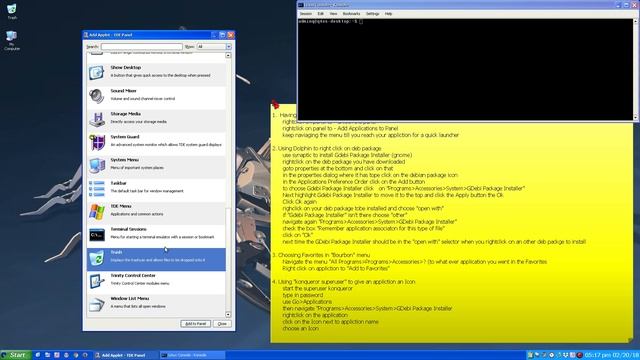This screenshot has height=360, width=640.
Task: Open the Bookmarks menu in Konsole
Action: click(351, 14)
